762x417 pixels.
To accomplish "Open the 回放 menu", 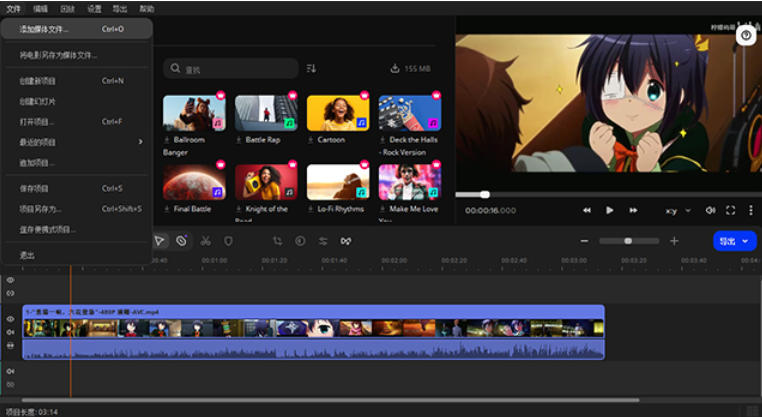I will tap(67, 9).
